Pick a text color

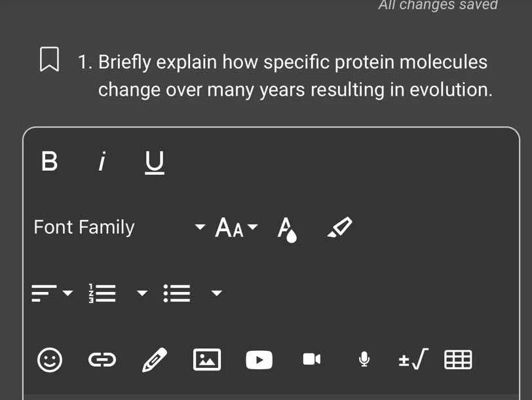pyautogui.click(x=286, y=228)
